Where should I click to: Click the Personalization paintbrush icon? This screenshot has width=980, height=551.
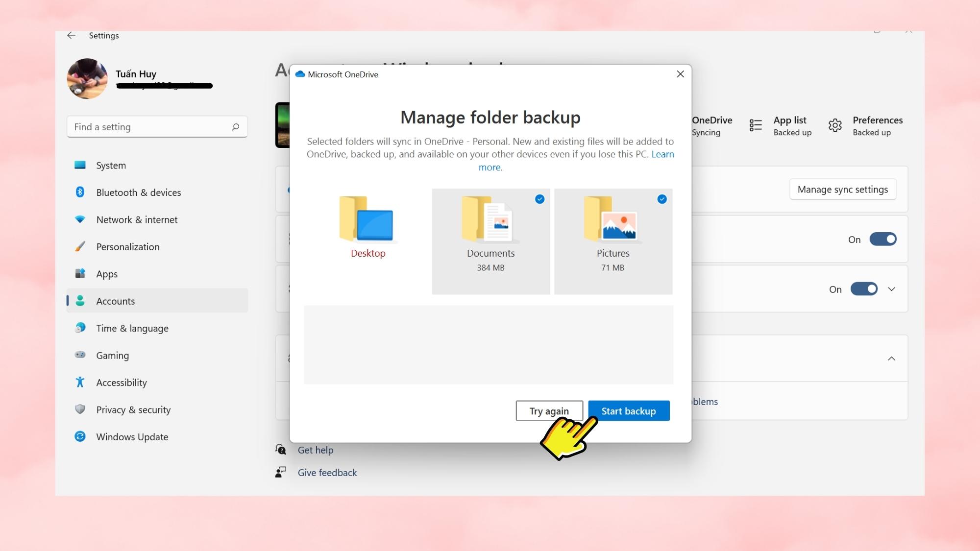[80, 246]
